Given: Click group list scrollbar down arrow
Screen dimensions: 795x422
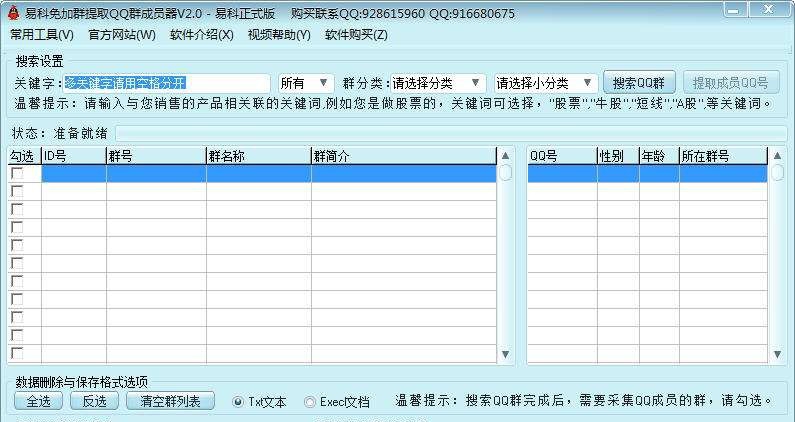Looking at the screenshot, I should point(505,354).
